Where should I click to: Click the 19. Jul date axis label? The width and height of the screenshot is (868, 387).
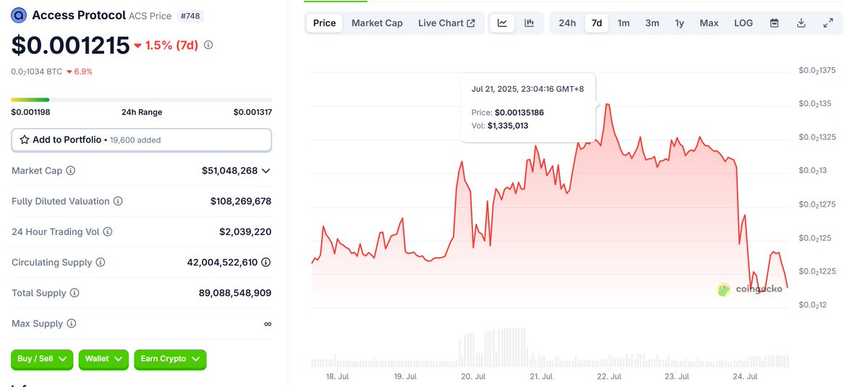[x=405, y=377]
